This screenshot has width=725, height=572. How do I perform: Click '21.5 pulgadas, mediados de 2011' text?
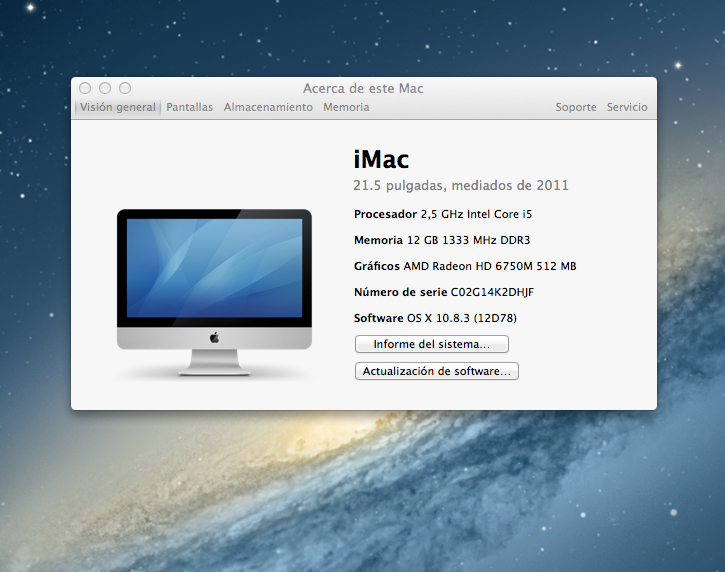click(461, 185)
